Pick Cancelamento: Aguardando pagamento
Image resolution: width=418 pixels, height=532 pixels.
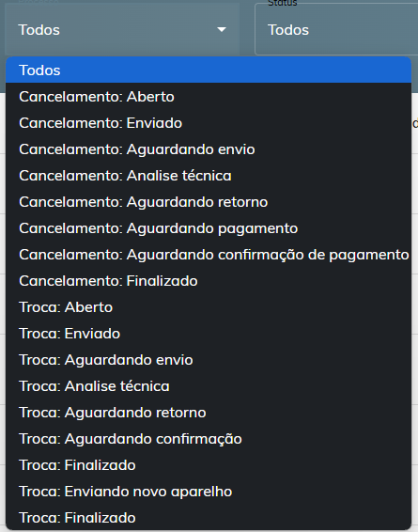(x=209, y=228)
